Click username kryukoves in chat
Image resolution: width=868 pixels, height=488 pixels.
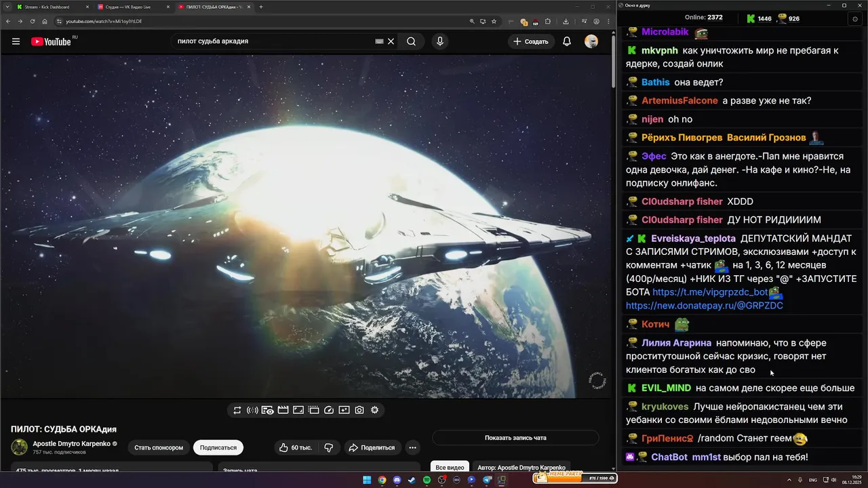665,407
